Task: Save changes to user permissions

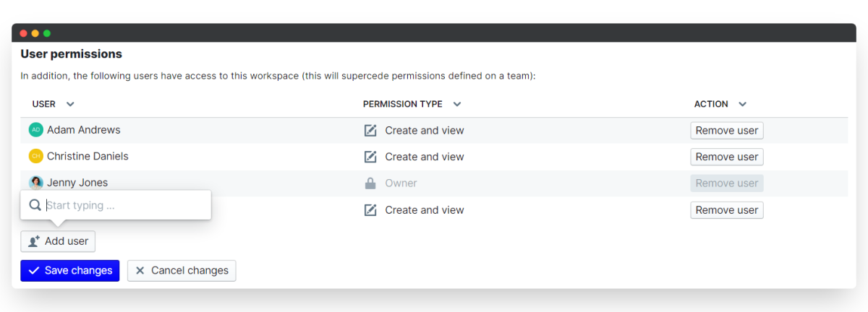Action: 69,271
